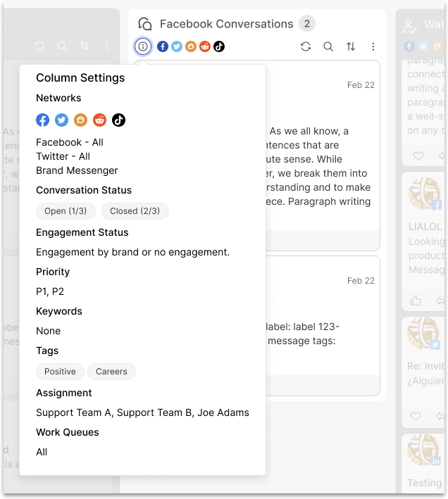Open kebab menu in left dimmed column

(x=107, y=46)
